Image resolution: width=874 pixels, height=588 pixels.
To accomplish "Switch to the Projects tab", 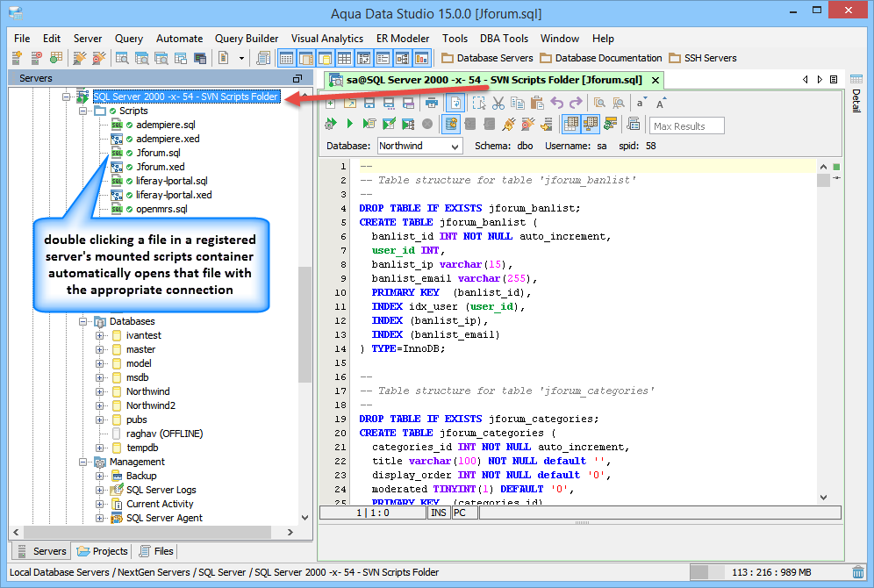I will pyautogui.click(x=103, y=551).
